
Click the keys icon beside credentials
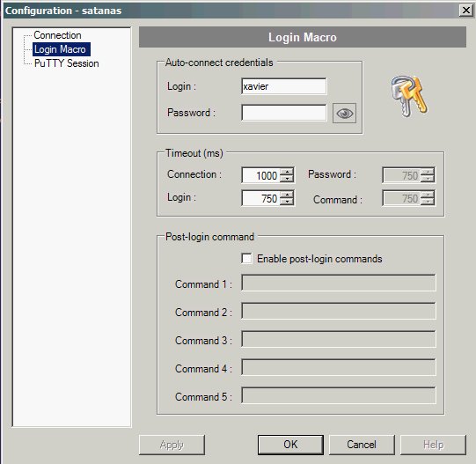click(x=409, y=96)
